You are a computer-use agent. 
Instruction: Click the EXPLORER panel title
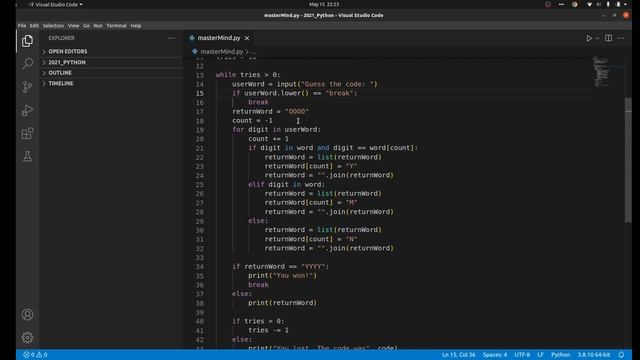point(61,38)
